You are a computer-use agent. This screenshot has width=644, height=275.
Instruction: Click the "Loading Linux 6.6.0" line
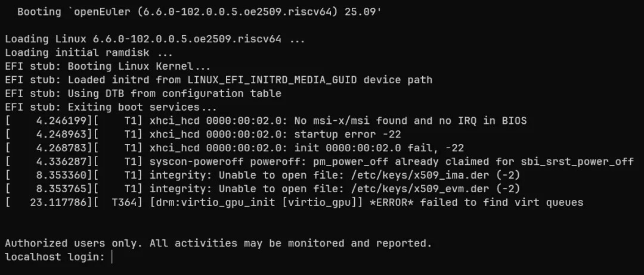pyautogui.click(x=155, y=39)
